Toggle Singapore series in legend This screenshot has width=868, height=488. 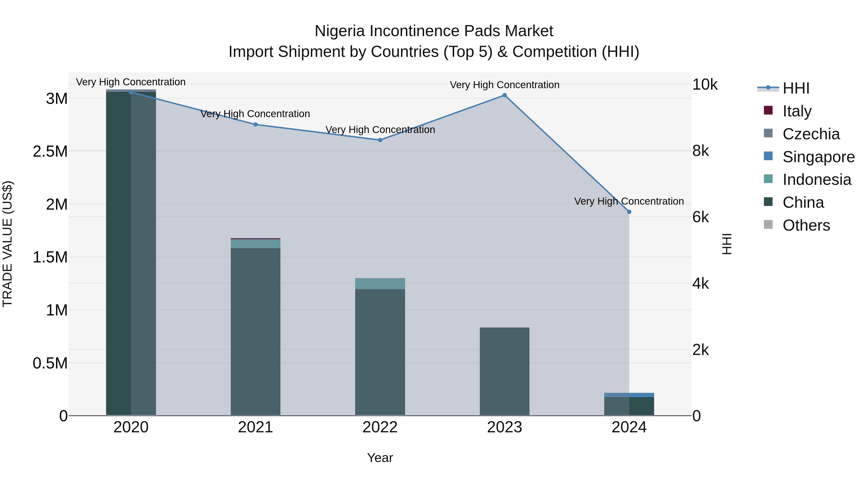[809, 157]
